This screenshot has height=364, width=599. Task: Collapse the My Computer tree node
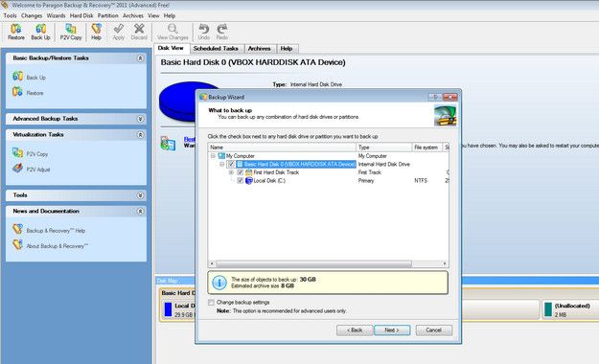[213, 156]
